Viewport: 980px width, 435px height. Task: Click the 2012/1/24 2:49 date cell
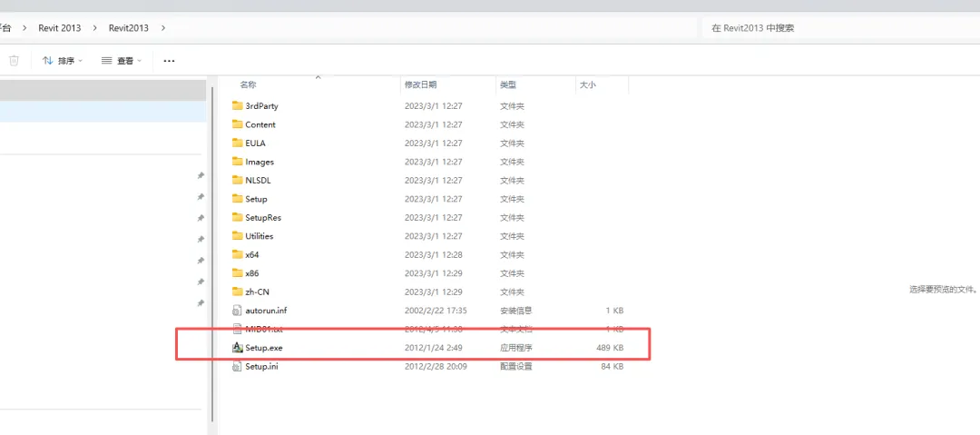[x=434, y=348]
